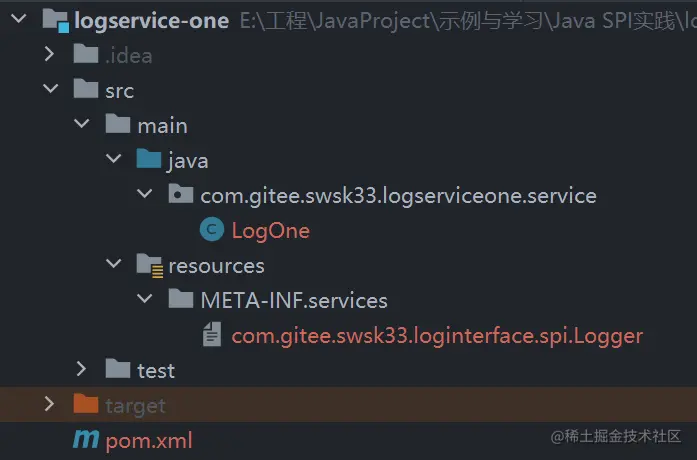
Task: Select the pom.xml file name
Action: click(149, 440)
